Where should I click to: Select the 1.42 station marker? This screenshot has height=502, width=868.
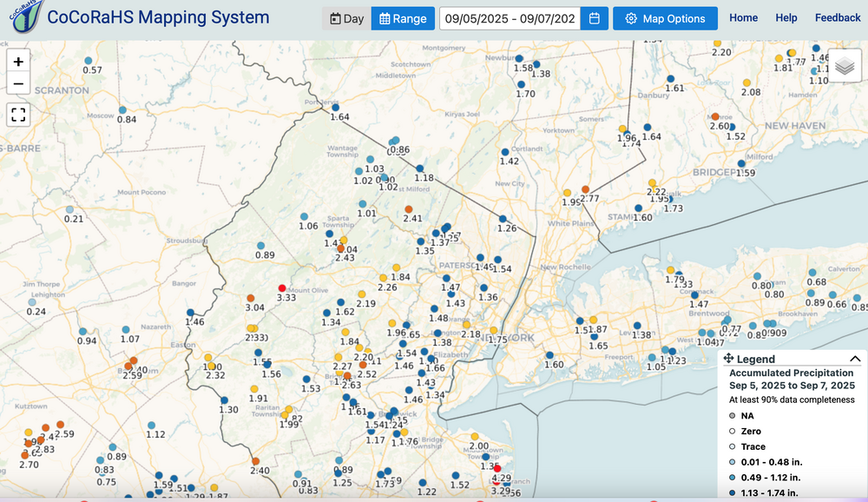[505, 152]
